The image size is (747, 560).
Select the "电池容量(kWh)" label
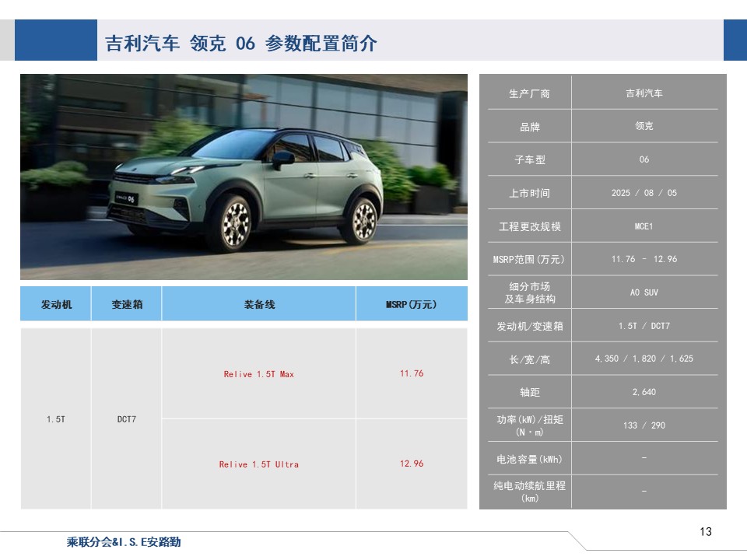pos(529,459)
